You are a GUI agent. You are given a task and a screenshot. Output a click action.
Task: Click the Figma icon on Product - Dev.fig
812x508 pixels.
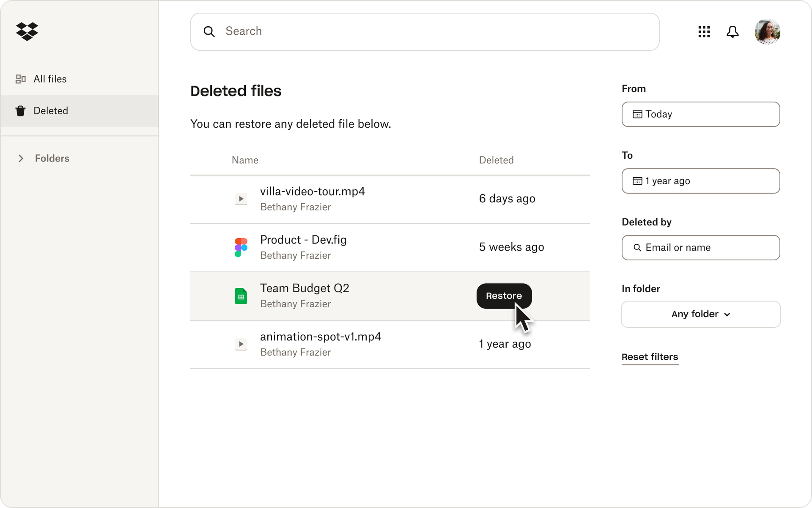(x=241, y=247)
